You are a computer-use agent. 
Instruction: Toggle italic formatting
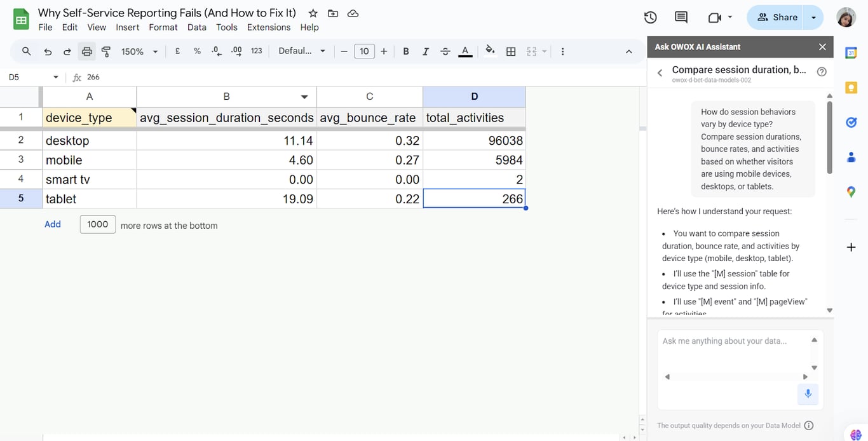click(426, 51)
